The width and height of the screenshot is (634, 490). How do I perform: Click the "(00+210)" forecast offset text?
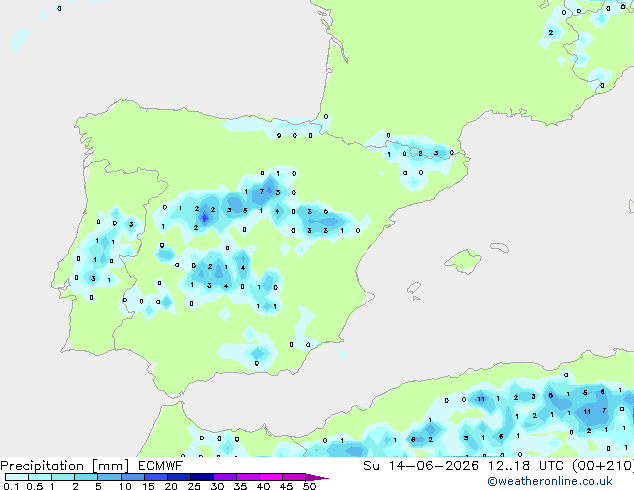pos(603,466)
